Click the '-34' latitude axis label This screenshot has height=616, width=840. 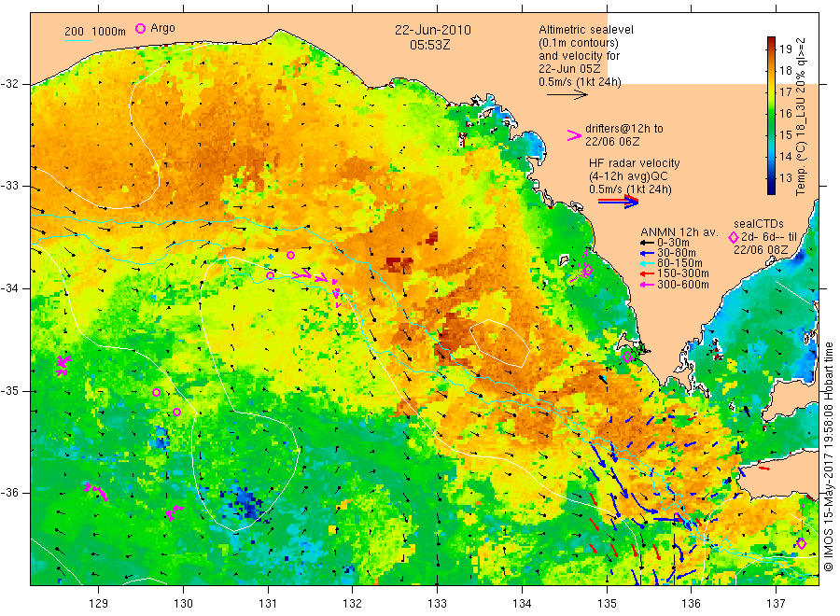9,288
